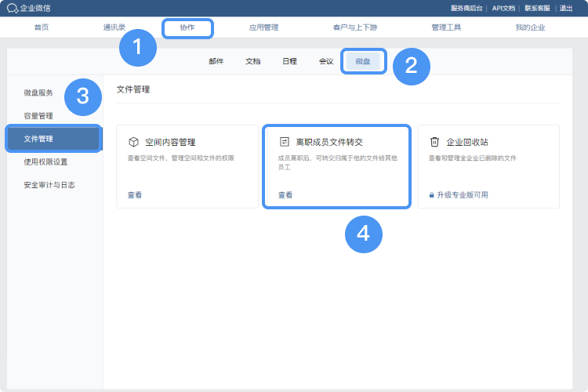Click description 查看和管理全企业已删除的文件
The height and width of the screenshot is (392, 588).
coord(473,158)
